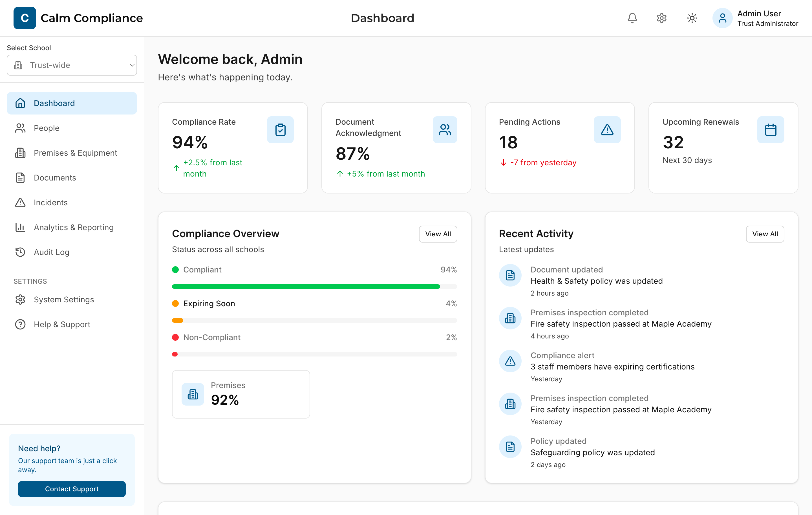Click building icon for Yesterday's premises inspection
812x515 pixels.
coord(510,404)
